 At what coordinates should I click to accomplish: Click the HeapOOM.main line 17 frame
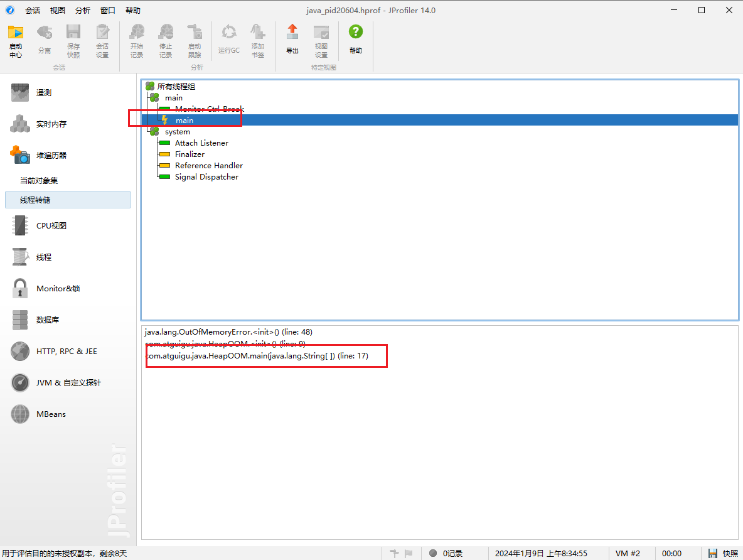(257, 355)
